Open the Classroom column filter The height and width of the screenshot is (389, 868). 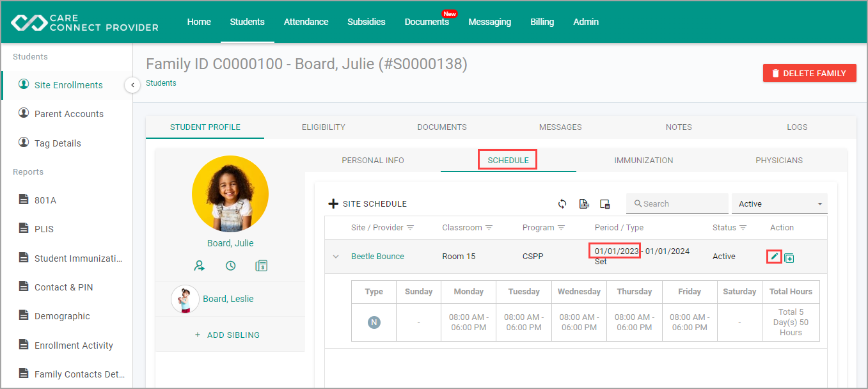[x=489, y=228]
